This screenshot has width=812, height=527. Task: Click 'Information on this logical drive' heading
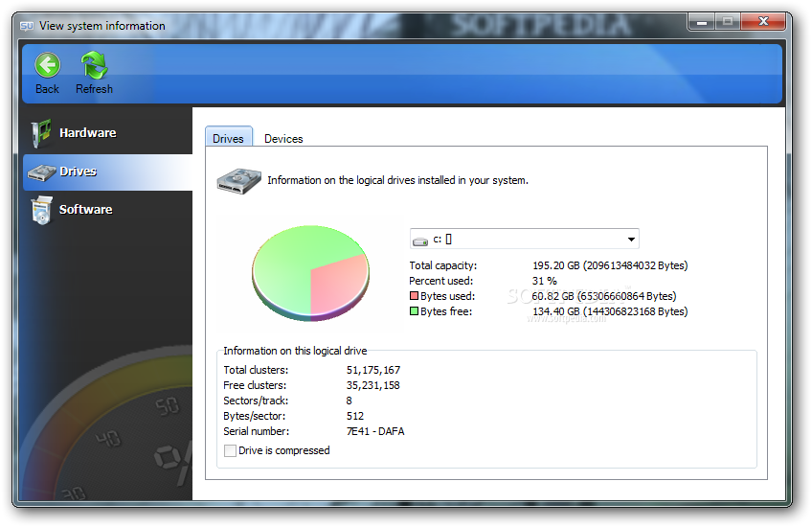[295, 351]
